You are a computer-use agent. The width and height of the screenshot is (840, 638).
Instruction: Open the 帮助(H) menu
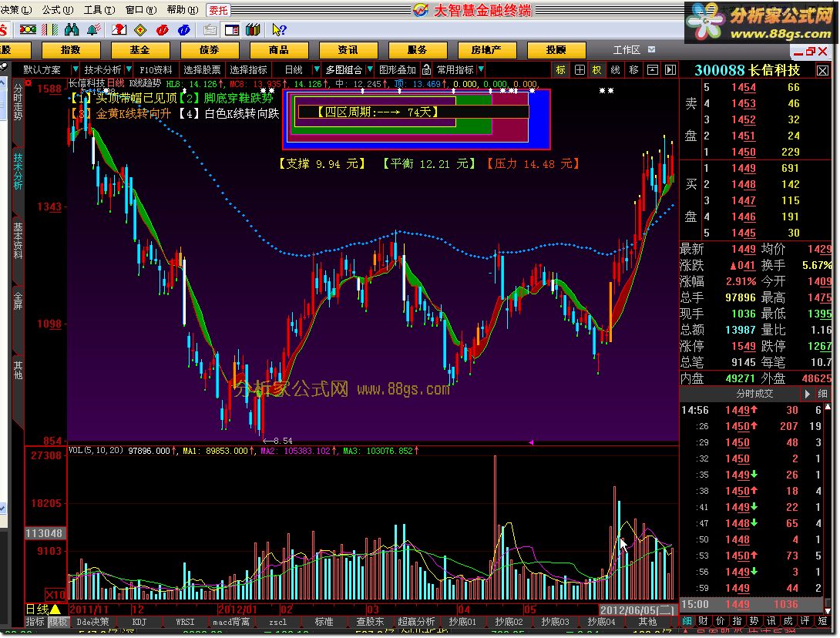click(183, 10)
